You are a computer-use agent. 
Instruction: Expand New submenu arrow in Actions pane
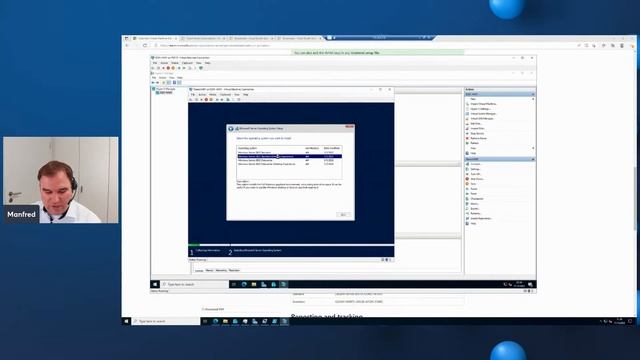click(533, 99)
